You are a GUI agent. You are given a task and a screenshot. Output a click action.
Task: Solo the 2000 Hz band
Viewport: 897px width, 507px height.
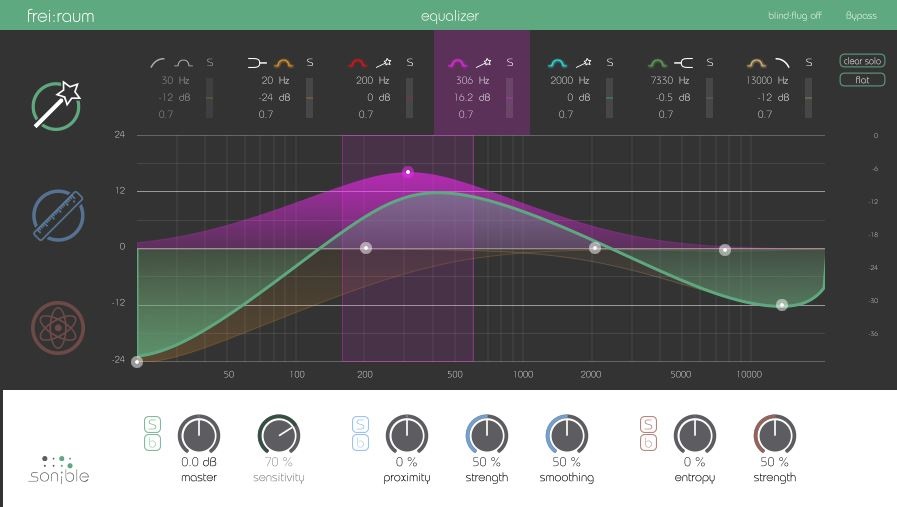610,62
